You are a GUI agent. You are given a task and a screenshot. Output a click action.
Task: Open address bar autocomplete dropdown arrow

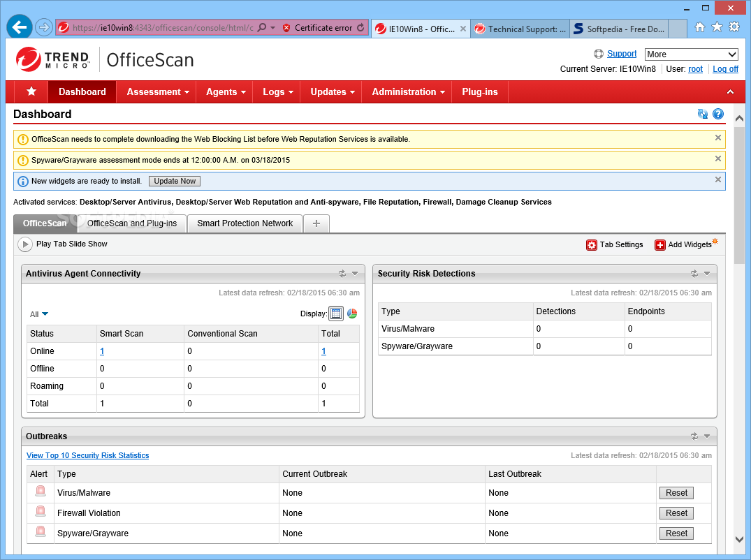tap(273, 28)
